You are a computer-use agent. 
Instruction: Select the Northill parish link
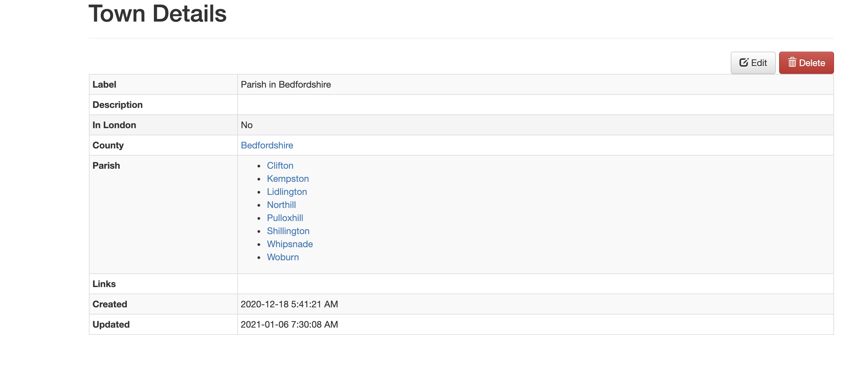coord(281,205)
